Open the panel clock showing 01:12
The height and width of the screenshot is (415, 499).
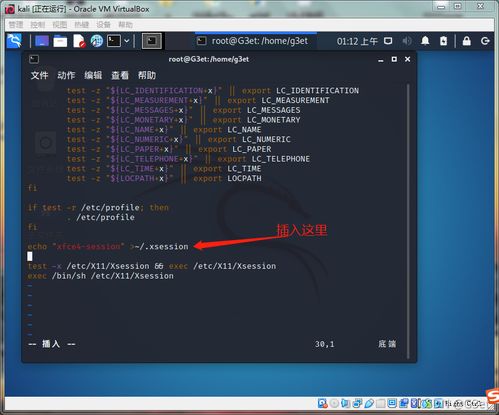pyautogui.click(x=357, y=41)
